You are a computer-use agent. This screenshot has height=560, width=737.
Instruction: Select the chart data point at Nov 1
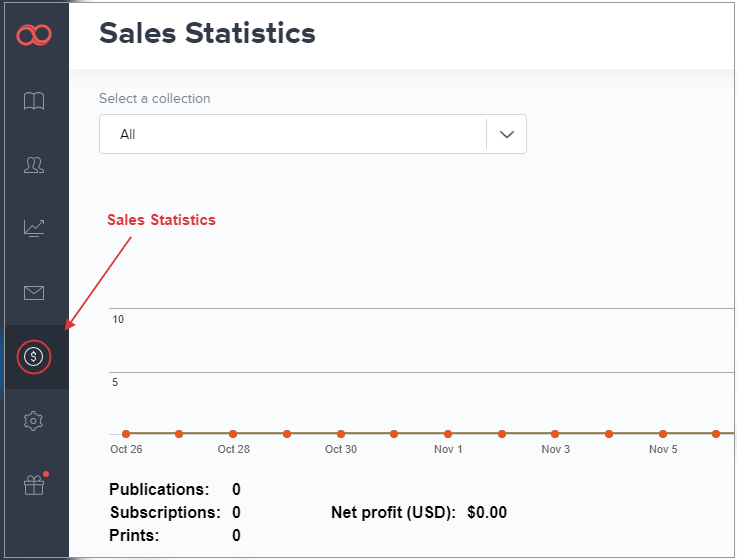(448, 434)
